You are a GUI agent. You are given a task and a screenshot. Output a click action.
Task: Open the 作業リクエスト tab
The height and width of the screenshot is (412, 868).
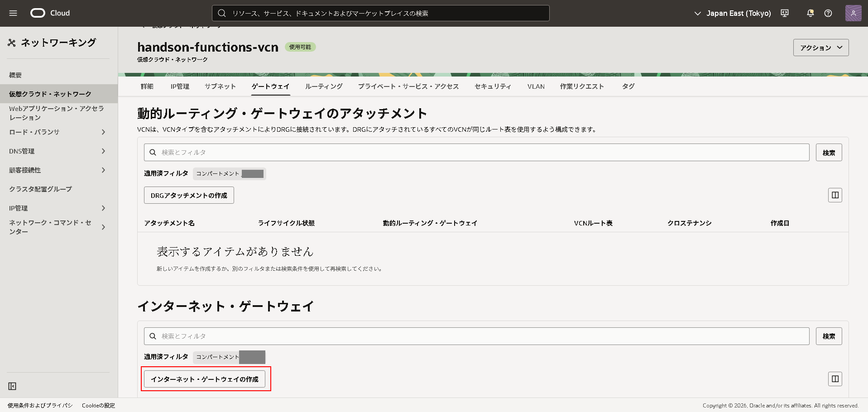point(582,86)
